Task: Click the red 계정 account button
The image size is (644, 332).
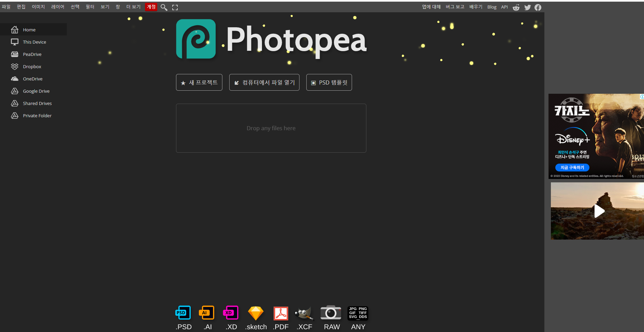Action: (151, 7)
